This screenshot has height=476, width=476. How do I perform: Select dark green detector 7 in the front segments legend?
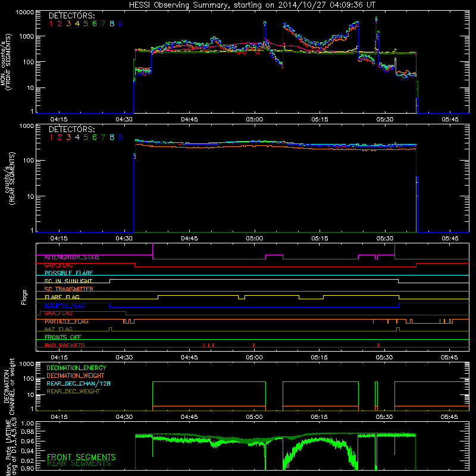pyautogui.click(x=103, y=24)
